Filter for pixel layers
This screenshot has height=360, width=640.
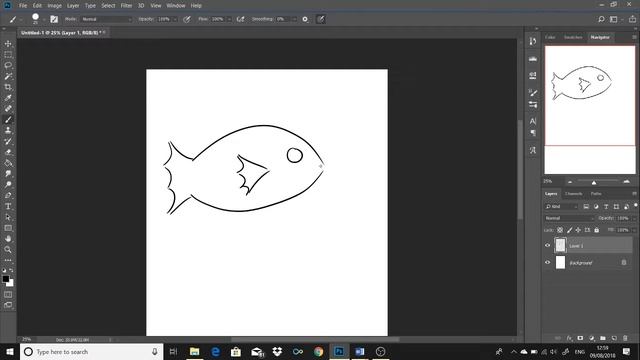586,207
